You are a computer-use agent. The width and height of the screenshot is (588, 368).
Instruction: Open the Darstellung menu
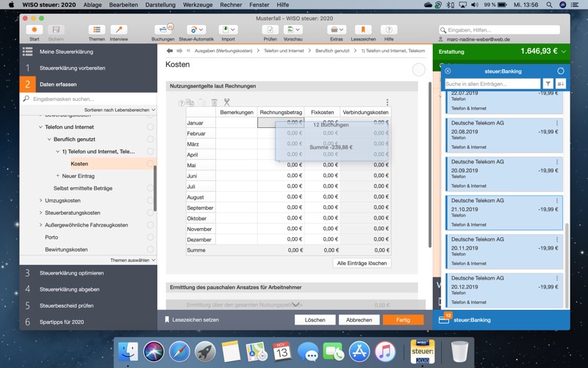[x=160, y=5]
